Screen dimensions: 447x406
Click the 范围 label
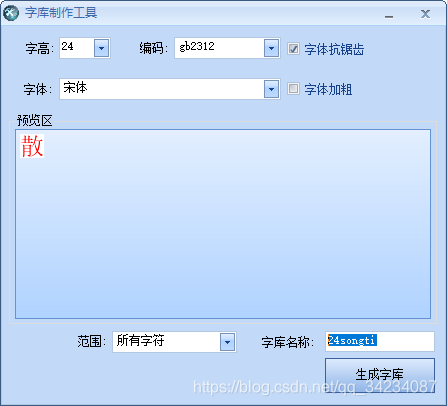pos(91,341)
